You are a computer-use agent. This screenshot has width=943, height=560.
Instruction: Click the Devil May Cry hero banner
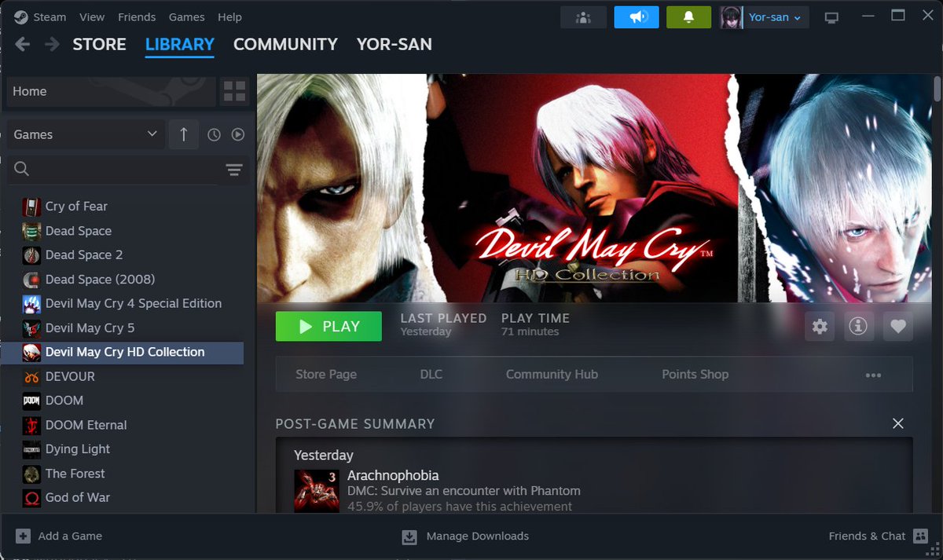coord(594,188)
